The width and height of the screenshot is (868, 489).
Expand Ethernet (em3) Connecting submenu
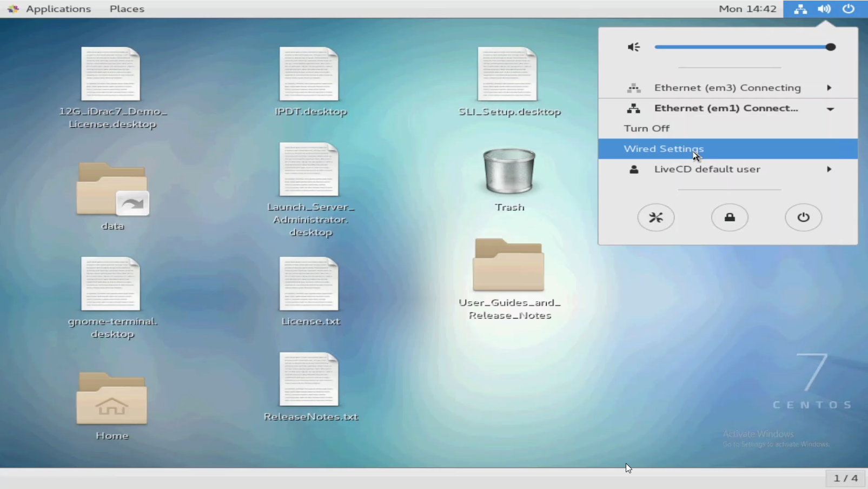[727, 88]
